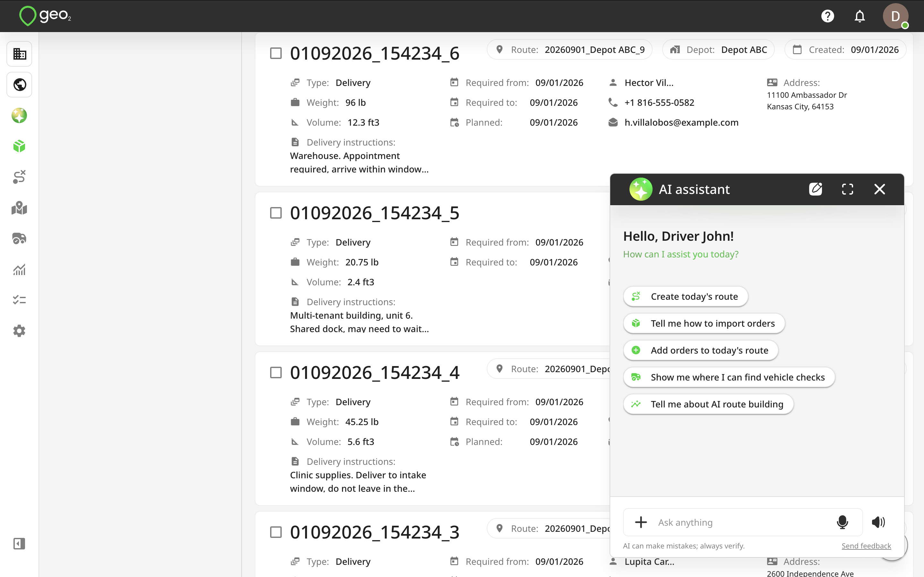Open the help question mark icon

click(827, 16)
